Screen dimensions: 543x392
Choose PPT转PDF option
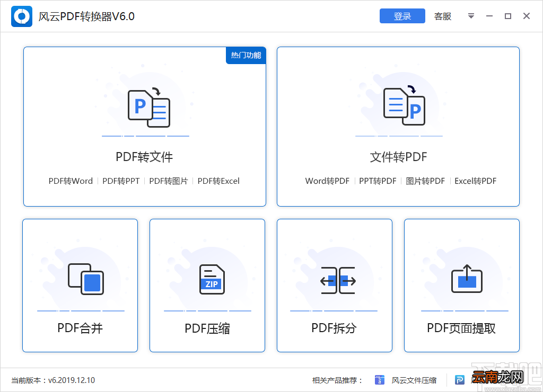tap(378, 181)
